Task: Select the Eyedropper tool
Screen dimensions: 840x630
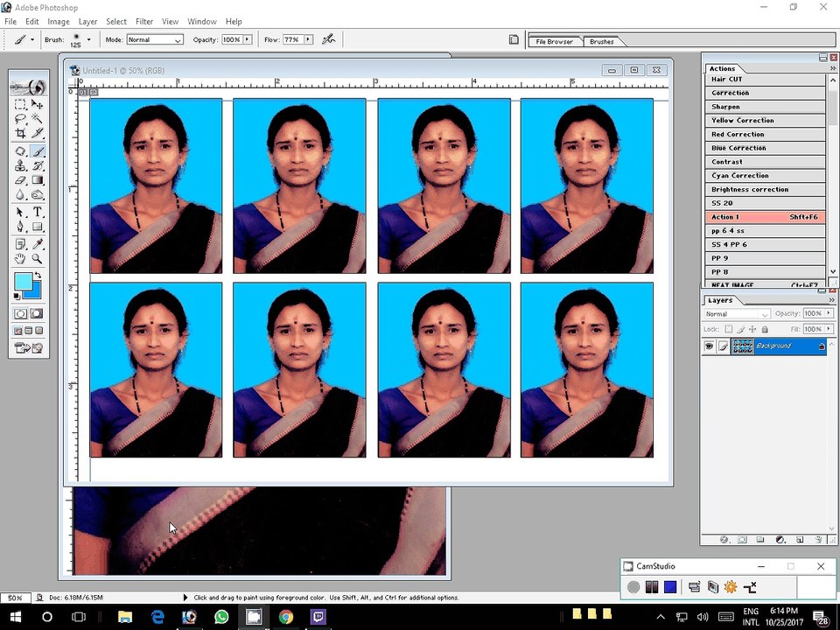Action: click(x=38, y=244)
